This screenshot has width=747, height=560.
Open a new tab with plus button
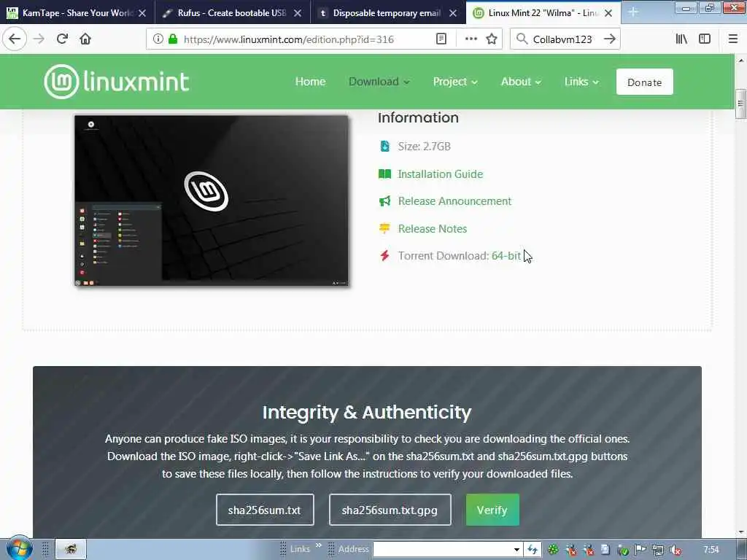click(x=633, y=12)
